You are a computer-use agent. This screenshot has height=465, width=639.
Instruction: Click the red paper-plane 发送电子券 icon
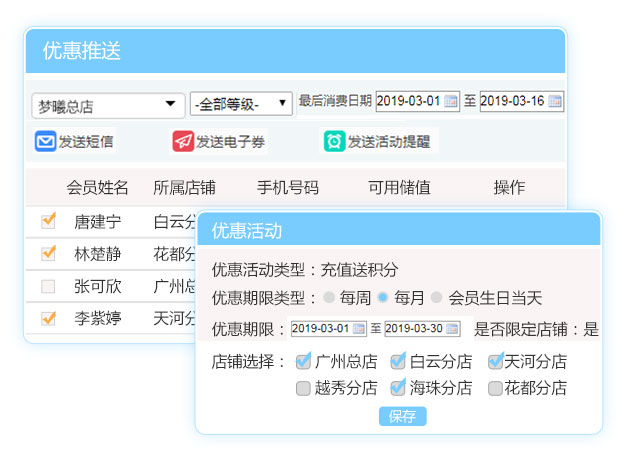tap(183, 142)
